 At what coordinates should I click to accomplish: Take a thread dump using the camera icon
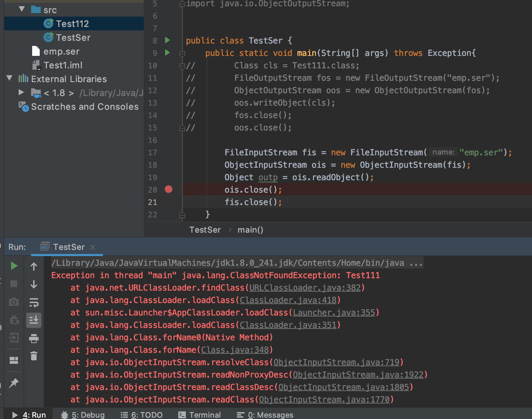(14, 302)
